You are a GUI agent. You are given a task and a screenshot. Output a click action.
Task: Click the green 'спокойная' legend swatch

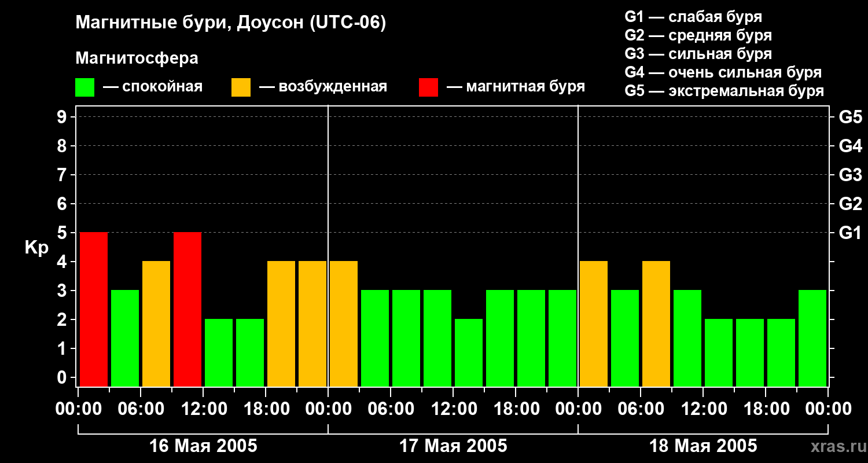[x=84, y=87]
